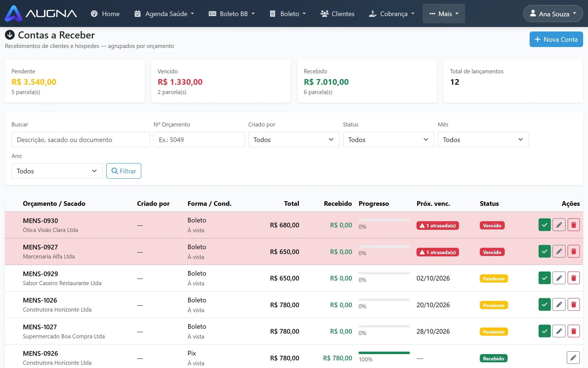588x368 pixels.
Task: Edit the MENS-0930 entry with pencil icon
Action: click(x=559, y=225)
